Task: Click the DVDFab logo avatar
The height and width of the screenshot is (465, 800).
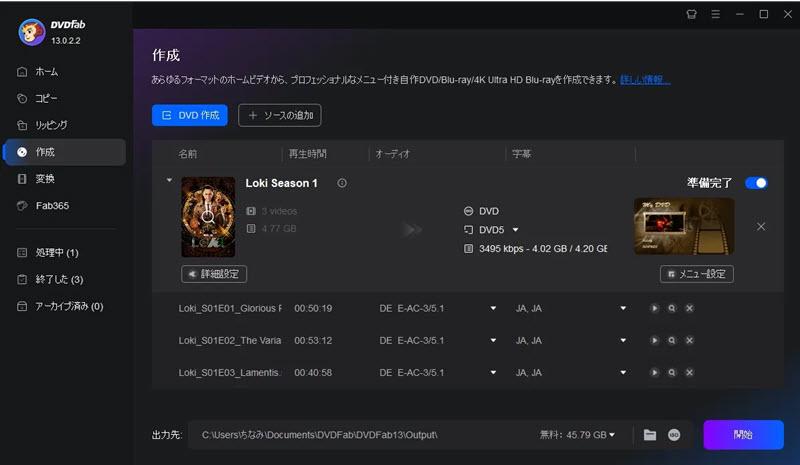Action: pos(32,32)
